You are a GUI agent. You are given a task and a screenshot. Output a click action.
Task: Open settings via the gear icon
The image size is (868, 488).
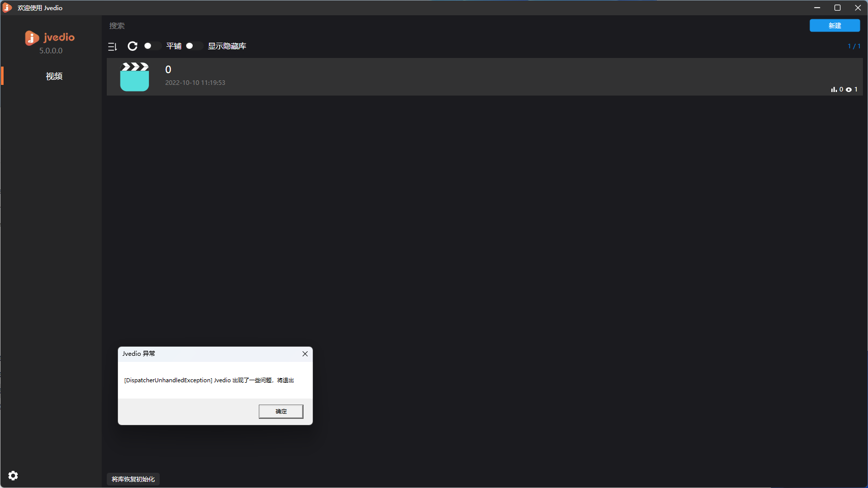[13, 475]
